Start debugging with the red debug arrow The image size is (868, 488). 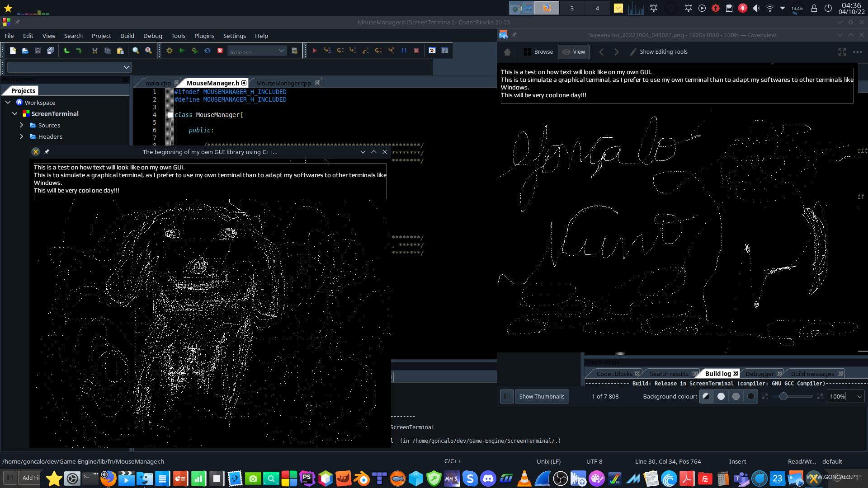[x=315, y=51]
